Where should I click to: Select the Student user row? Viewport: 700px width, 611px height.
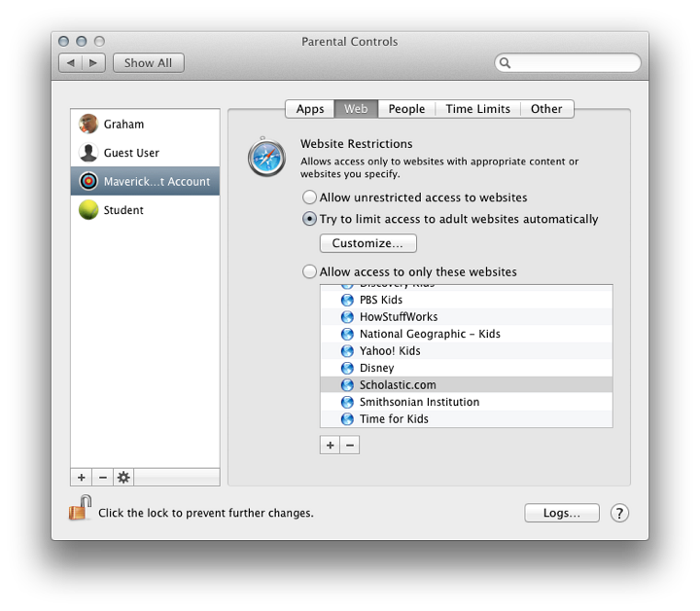(x=145, y=209)
